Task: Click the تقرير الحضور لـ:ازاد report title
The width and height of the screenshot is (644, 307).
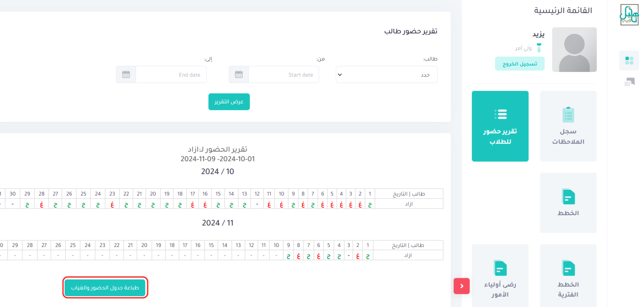Action: [x=217, y=149]
